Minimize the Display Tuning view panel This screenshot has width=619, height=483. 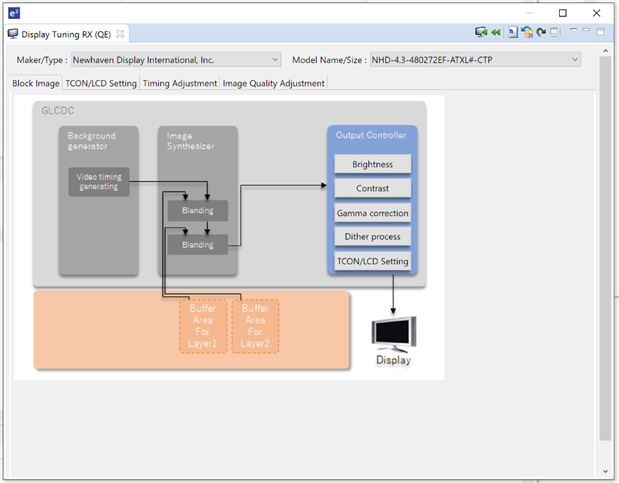[585, 31]
